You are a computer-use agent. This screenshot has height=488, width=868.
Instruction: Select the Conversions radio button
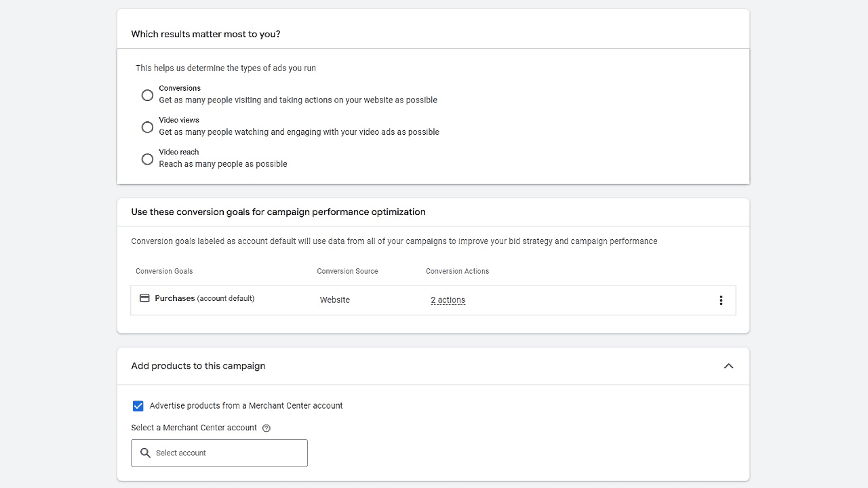(x=147, y=95)
